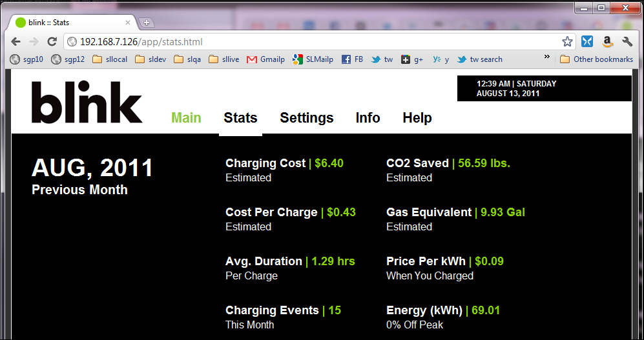Click the browser forward arrow
Screen dimensions: 644x340
click(34, 41)
